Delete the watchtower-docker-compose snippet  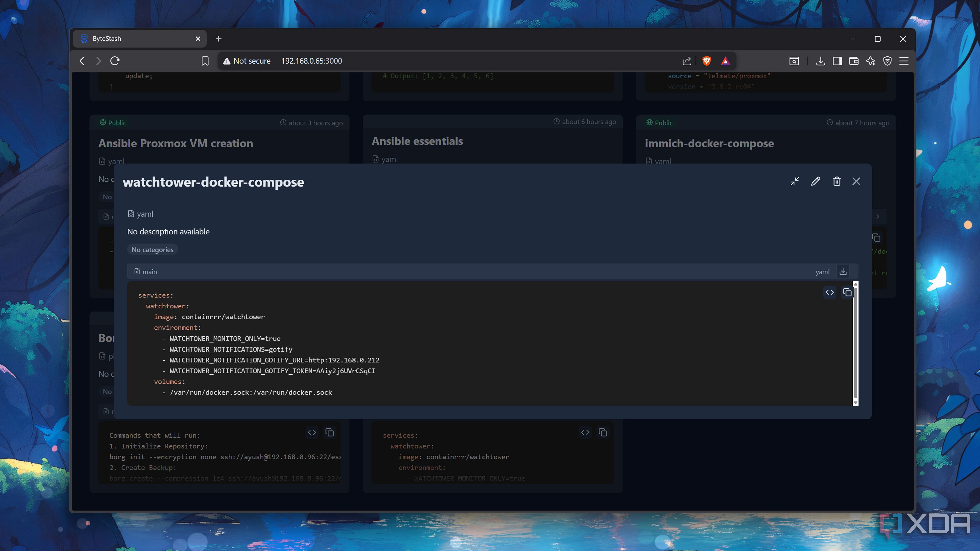[837, 181]
